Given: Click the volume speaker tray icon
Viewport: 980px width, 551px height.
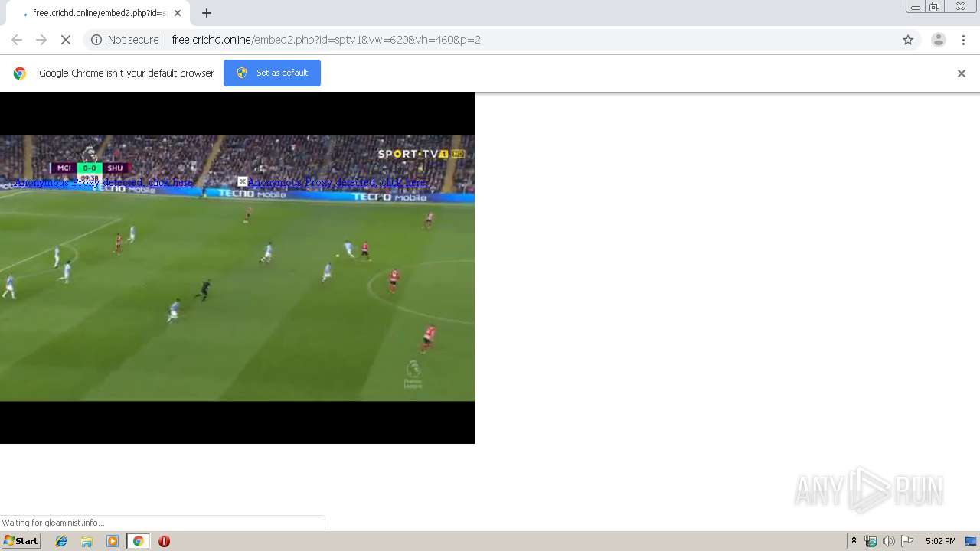Looking at the screenshot, I should [x=888, y=541].
